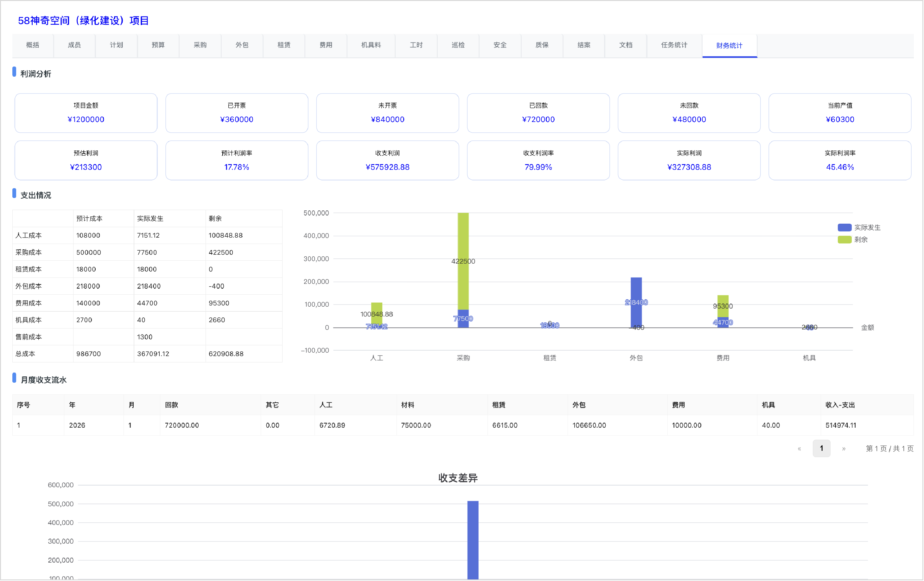This screenshot has width=924, height=581.
Task: Click the 未回款 ¥480000 card
Action: pos(689,113)
